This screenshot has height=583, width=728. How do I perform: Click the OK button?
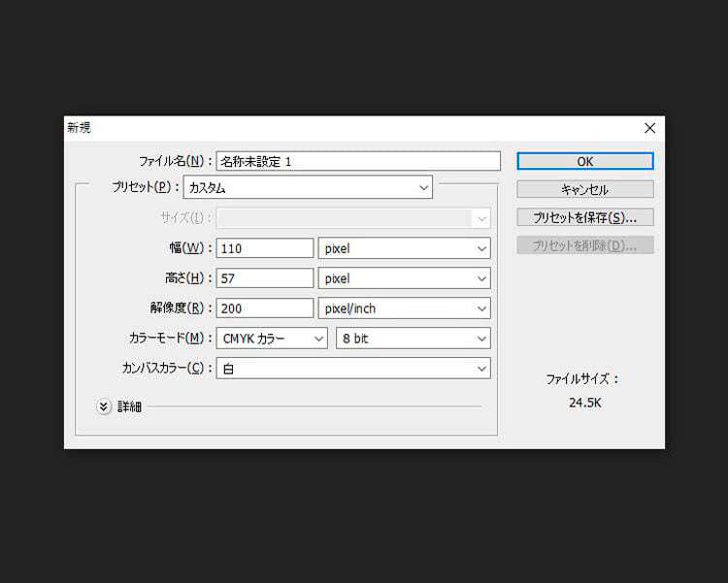coord(584,161)
